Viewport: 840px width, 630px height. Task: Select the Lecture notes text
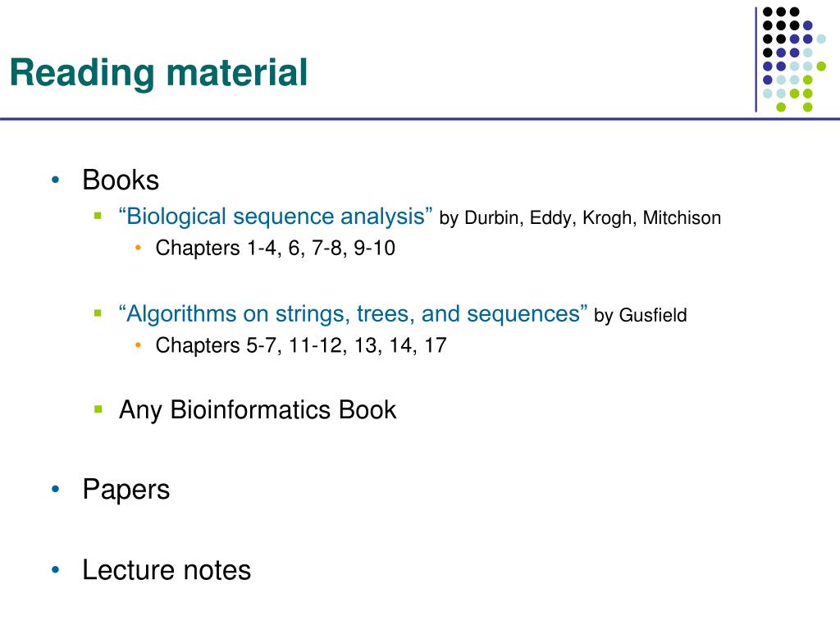tap(167, 570)
